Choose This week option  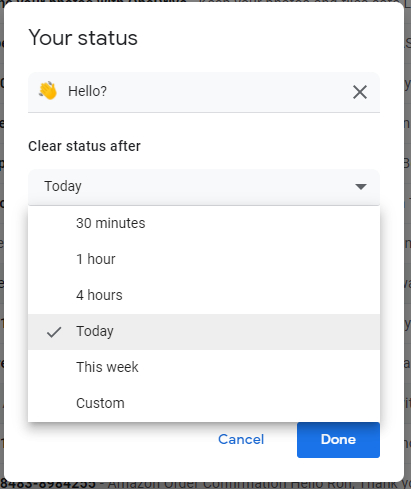click(x=204, y=367)
